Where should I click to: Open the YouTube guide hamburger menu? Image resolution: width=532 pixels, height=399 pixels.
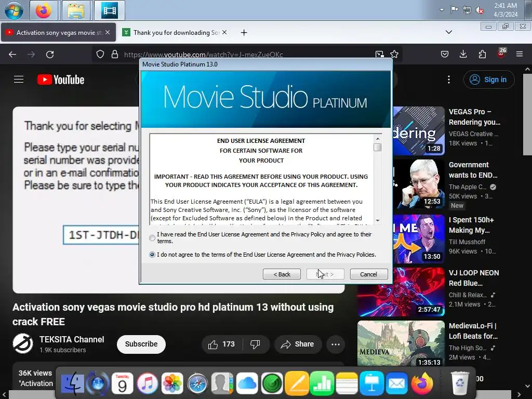tap(19, 79)
